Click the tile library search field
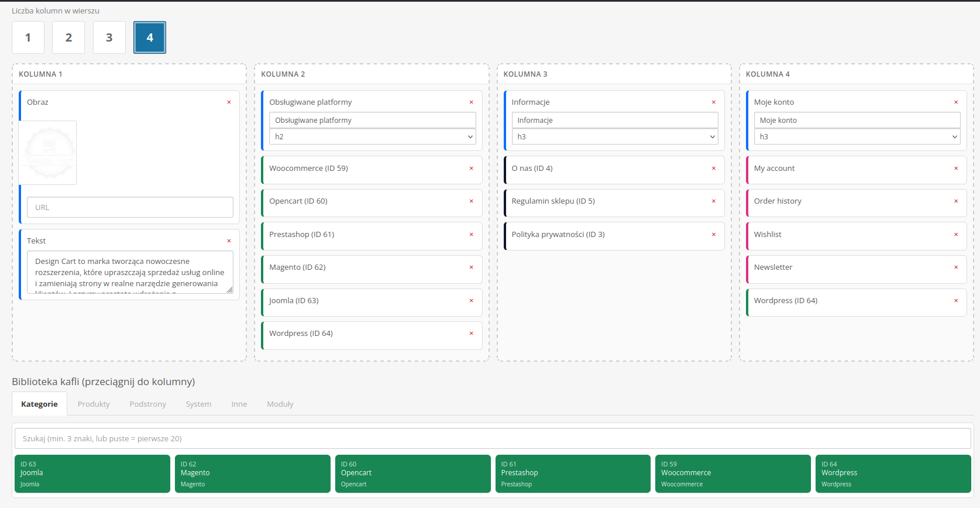Screen dimensions: 980x508 pyautogui.click(x=493, y=438)
